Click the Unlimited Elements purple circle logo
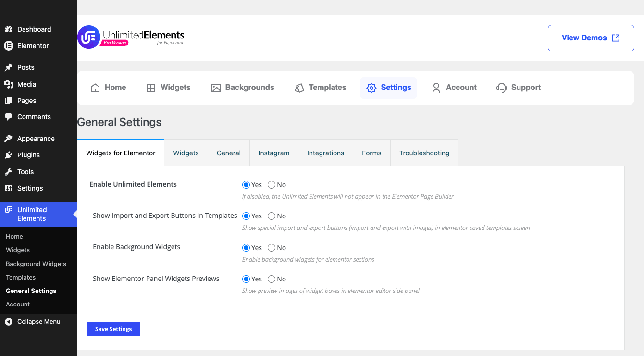The height and width of the screenshot is (356, 644). pos(89,37)
